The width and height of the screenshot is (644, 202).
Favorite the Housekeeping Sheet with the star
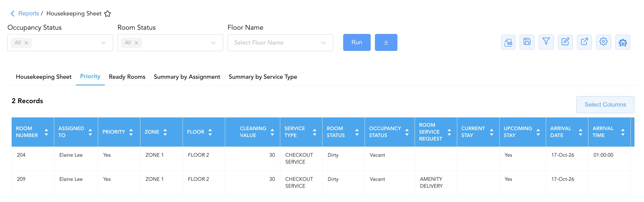click(108, 14)
